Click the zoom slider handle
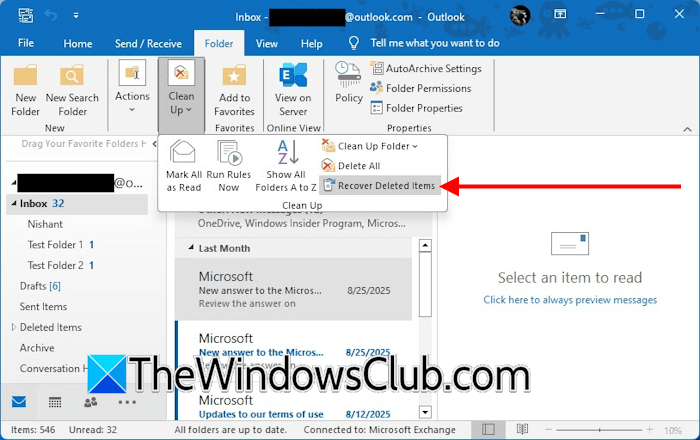Viewport: 700px width, 440px height. tap(600, 430)
